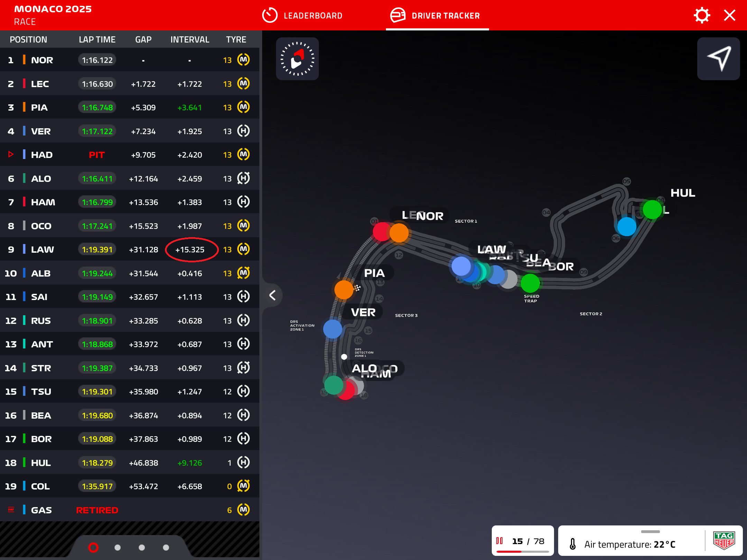The width and height of the screenshot is (747, 560).
Task: Tap VER hard tyre icon
Action: point(243,131)
